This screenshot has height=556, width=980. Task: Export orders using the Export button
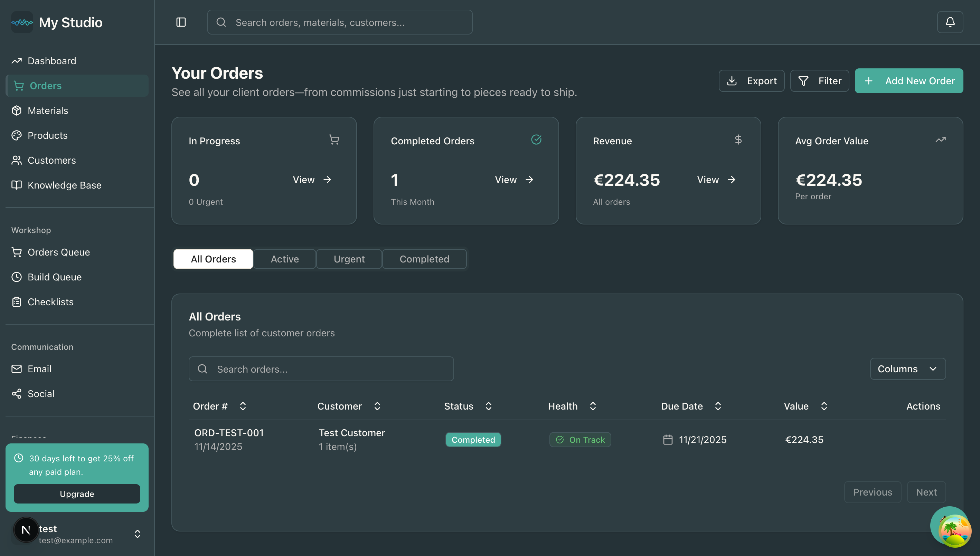tap(751, 80)
